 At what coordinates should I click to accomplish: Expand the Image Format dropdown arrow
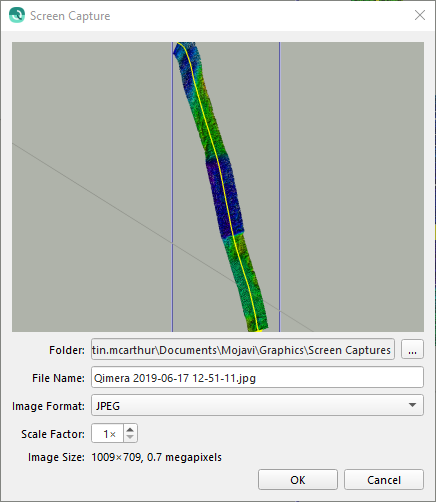click(x=412, y=405)
